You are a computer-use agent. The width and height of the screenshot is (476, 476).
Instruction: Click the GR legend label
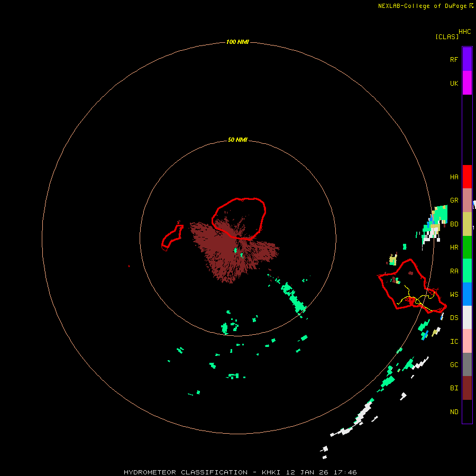[x=454, y=200]
